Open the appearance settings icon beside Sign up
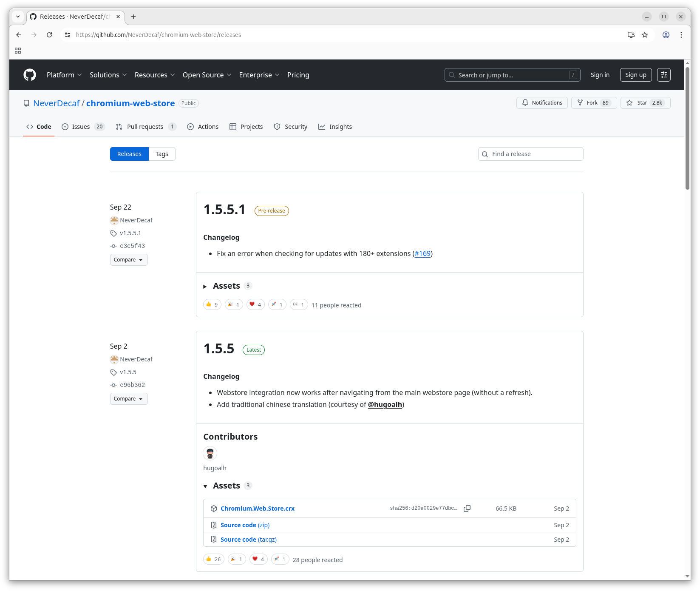This screenshot has width=700, height=591. coord(663,75)
